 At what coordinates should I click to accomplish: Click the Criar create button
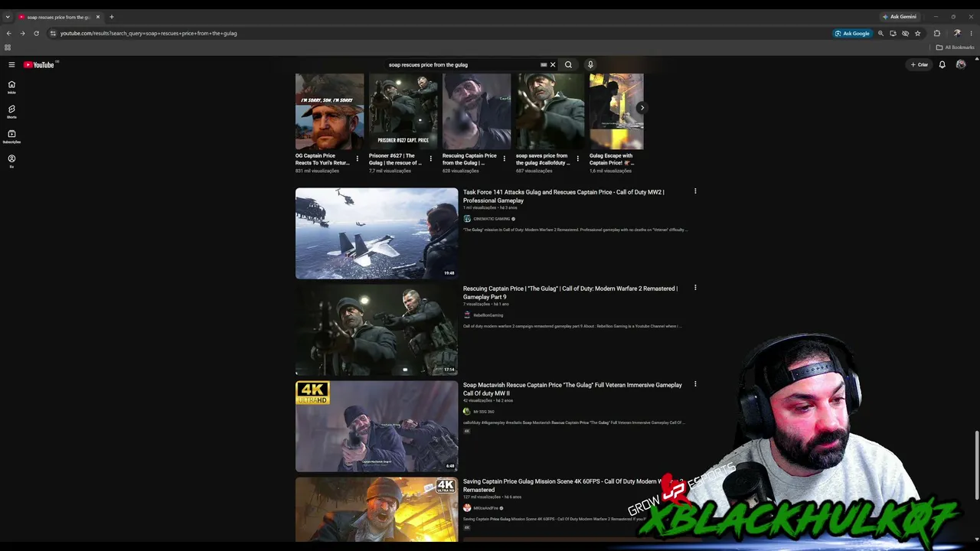click(x=920, y=65)
